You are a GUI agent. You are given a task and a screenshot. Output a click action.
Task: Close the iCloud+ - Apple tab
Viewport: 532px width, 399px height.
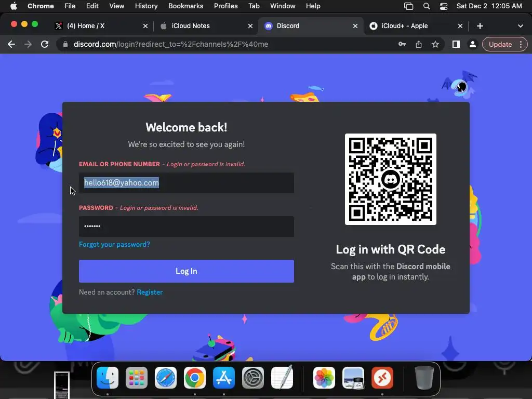tap(460, 26)
